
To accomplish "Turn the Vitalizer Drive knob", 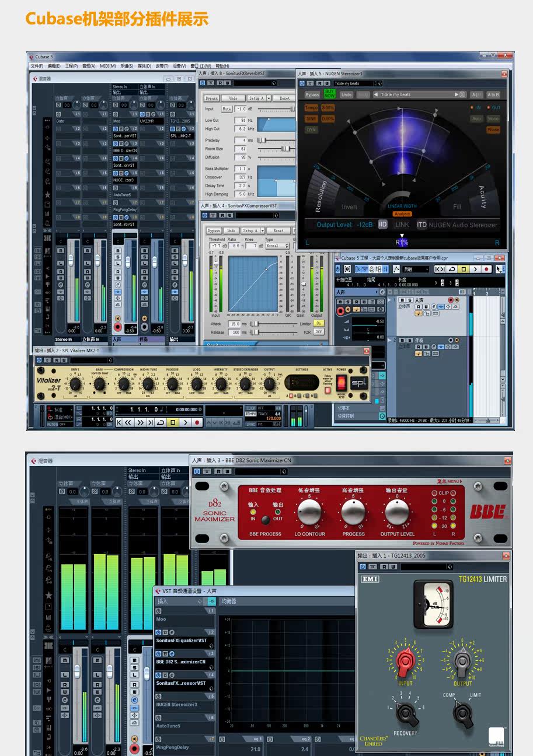I will pyautogui.click(x=75, y=384).
